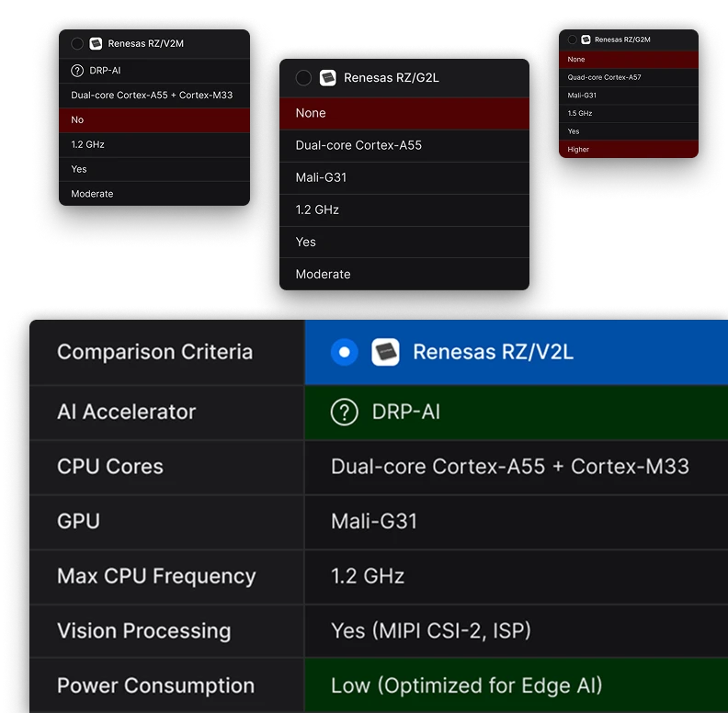Click 'Low (Optimized for Edge AI)' cell
The width and height of the screenshot is (728, 713).
[x=466, y=685]
